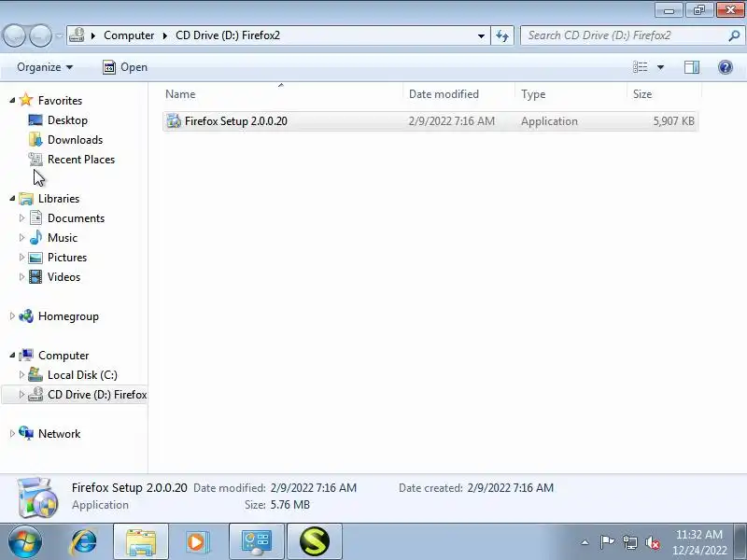Open Help with the question mark icon

[726, 67]
